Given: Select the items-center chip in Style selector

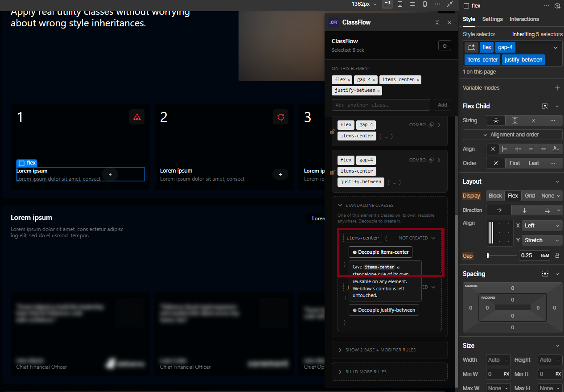Looking at the screenshot, I should pyautogui.click(x=482, y=60).
